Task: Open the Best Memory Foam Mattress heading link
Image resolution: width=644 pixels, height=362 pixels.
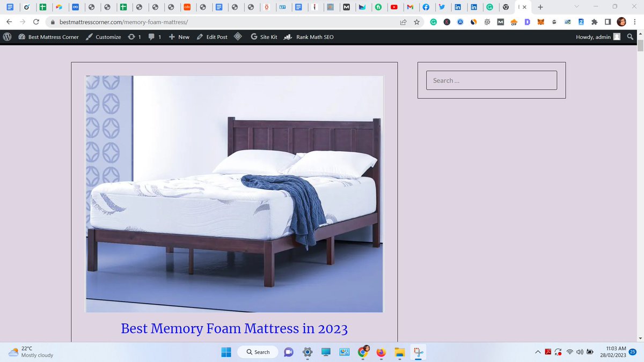Action: (235, 329)
